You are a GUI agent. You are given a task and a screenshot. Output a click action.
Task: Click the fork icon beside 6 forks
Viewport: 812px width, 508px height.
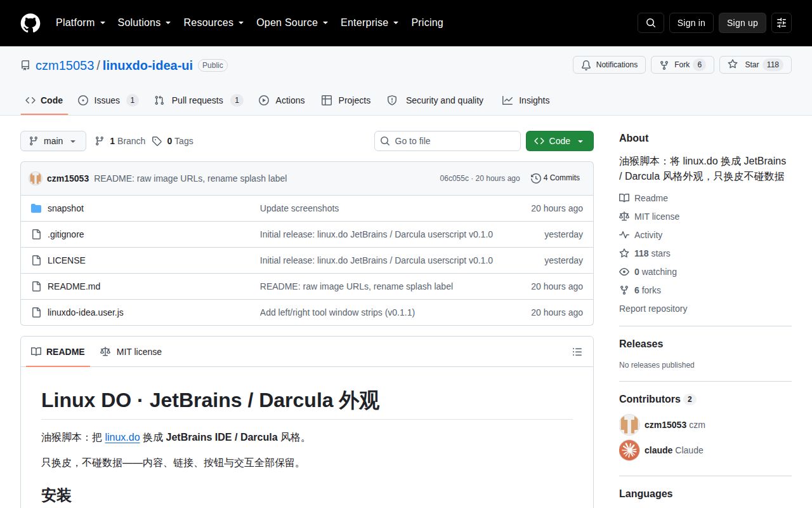point(624,290)
